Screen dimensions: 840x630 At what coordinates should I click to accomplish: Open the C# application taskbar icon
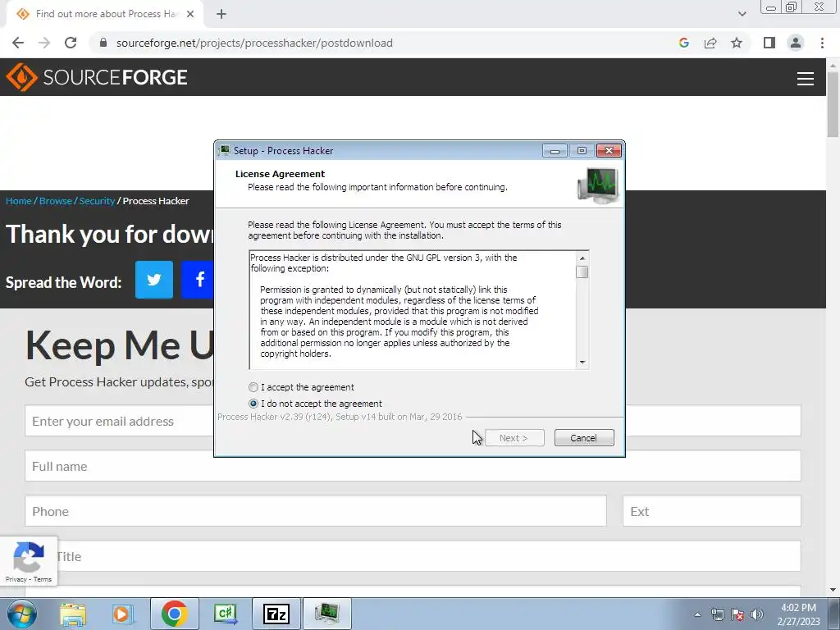point(226,614)
